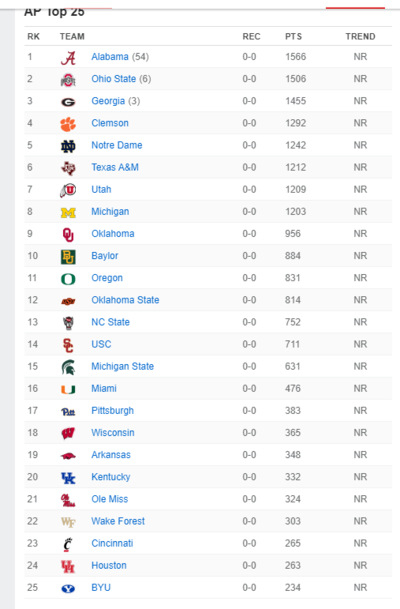Viewport: 400px width, 609px height.
Task: Visit the Cincinnati team page
Action: point(112,543)
